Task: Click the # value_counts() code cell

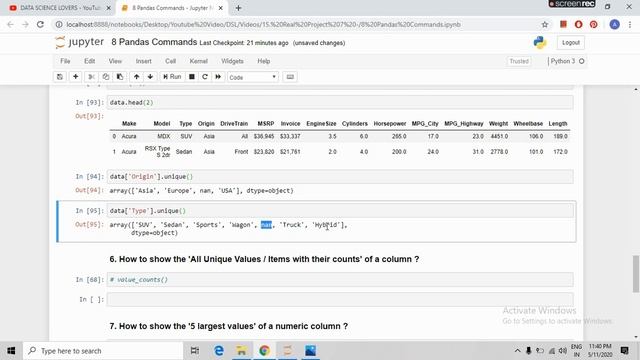Action: pos(340,280)
